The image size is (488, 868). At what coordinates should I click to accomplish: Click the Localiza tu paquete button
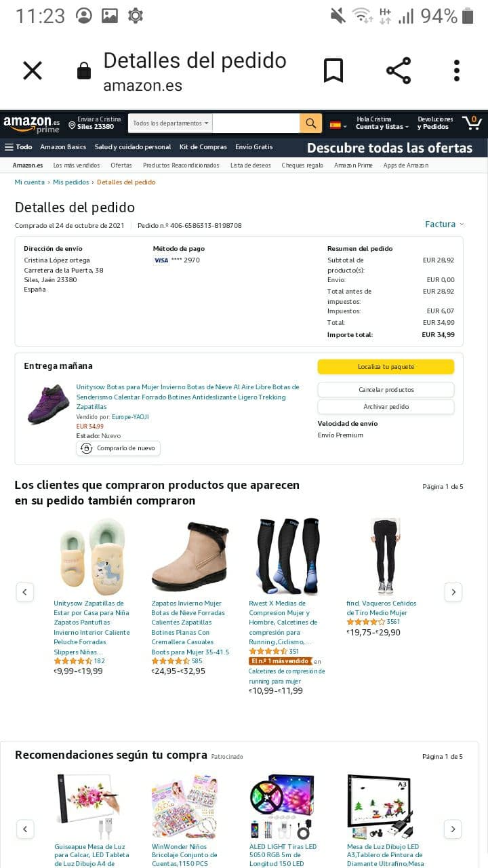[x=386, y=367]
